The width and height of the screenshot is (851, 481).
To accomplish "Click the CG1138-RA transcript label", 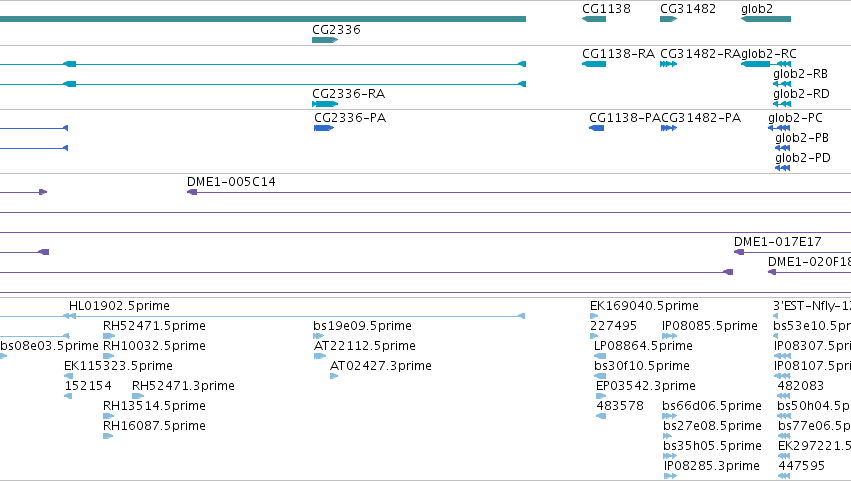I will tap(618, 54).
